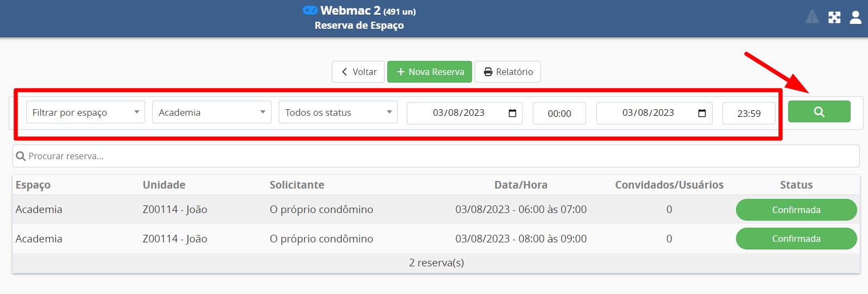Open the Relatório print report

click(508, 72)
